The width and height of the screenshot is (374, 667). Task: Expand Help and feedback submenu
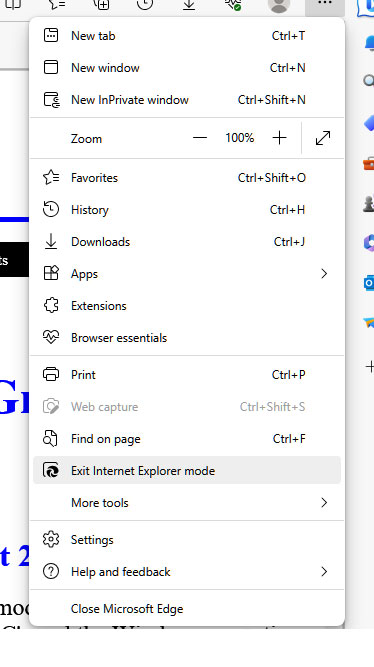tap(187, 572)
